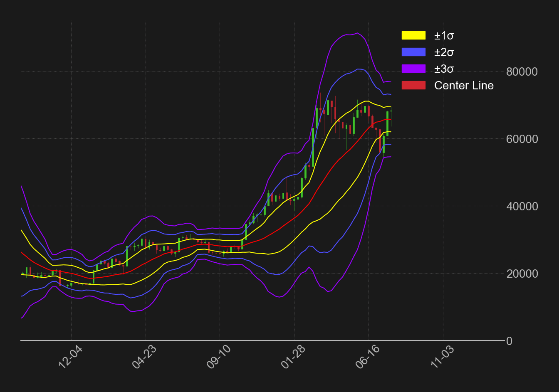Click the yellow ±1σ legend swatch
Screen dimensions: 559x392
click(413, 36)
